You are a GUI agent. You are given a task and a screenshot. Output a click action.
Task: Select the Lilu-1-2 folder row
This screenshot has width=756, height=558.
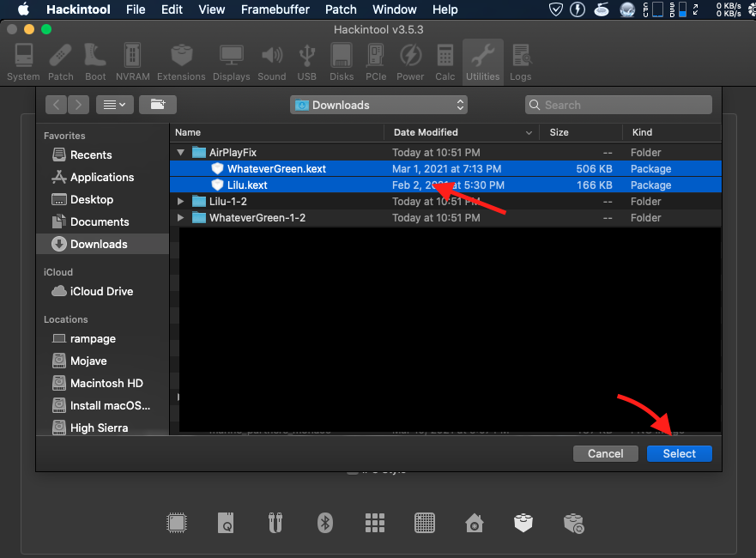pyautogui.click(x=445, y=201)
